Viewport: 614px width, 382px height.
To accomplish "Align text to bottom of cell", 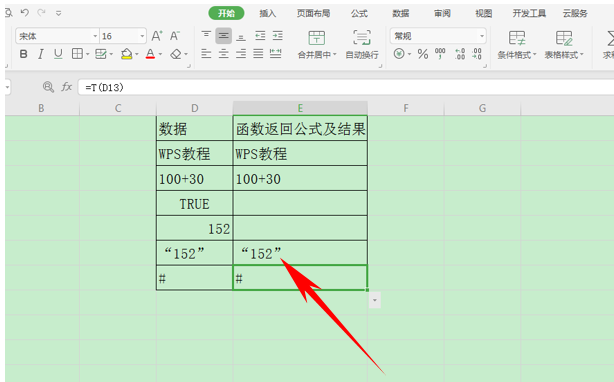I will coord(241,36).
